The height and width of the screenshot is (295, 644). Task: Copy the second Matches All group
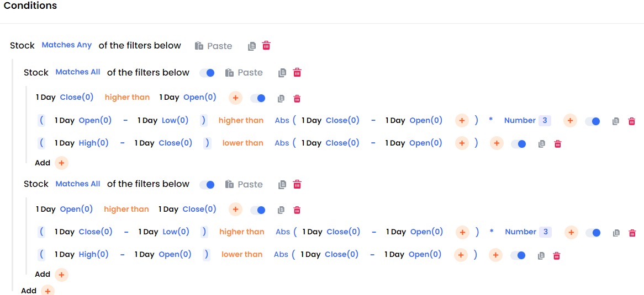click(282, 184)
